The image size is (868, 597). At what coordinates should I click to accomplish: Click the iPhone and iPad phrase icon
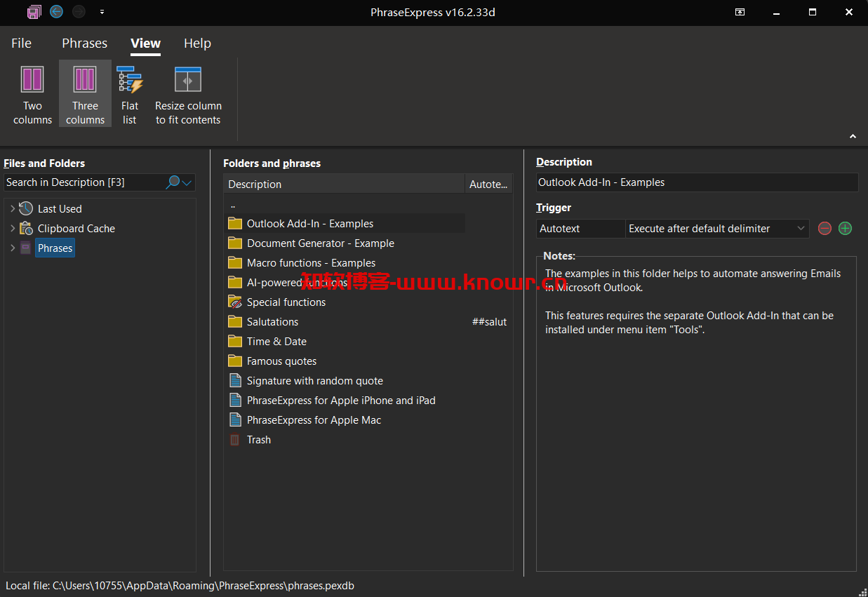[235, 401]
